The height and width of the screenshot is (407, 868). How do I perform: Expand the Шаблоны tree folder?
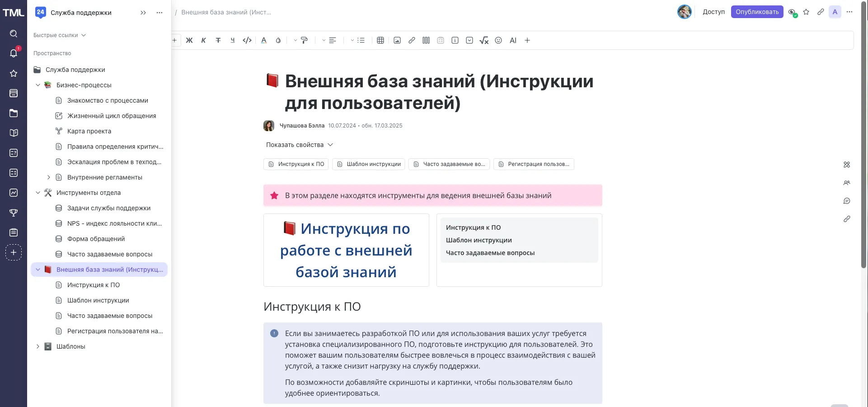point(38,346)
